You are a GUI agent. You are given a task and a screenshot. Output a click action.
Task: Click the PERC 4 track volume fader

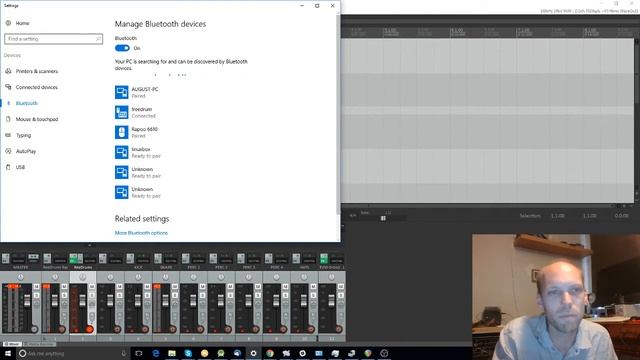pyautogui.click(x=276, y=300)
